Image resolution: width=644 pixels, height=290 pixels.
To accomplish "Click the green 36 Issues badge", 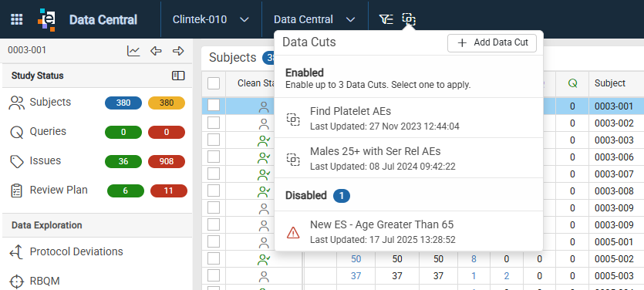I will [123, 162].
